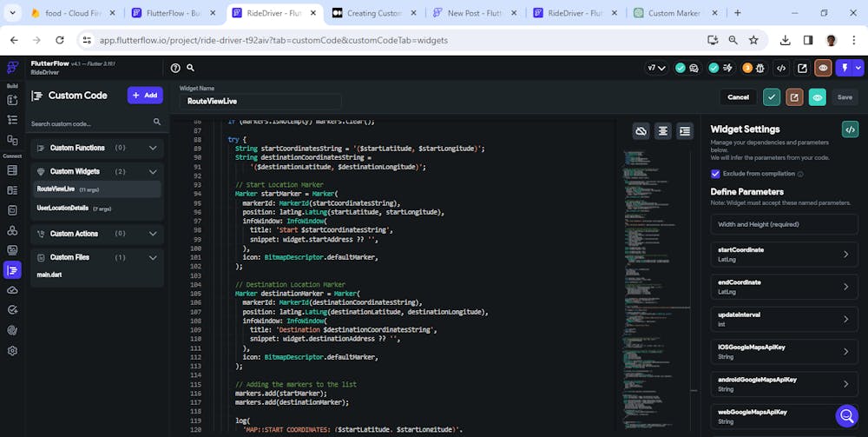Open the v7 version dropdown

(x=656, y=68)
